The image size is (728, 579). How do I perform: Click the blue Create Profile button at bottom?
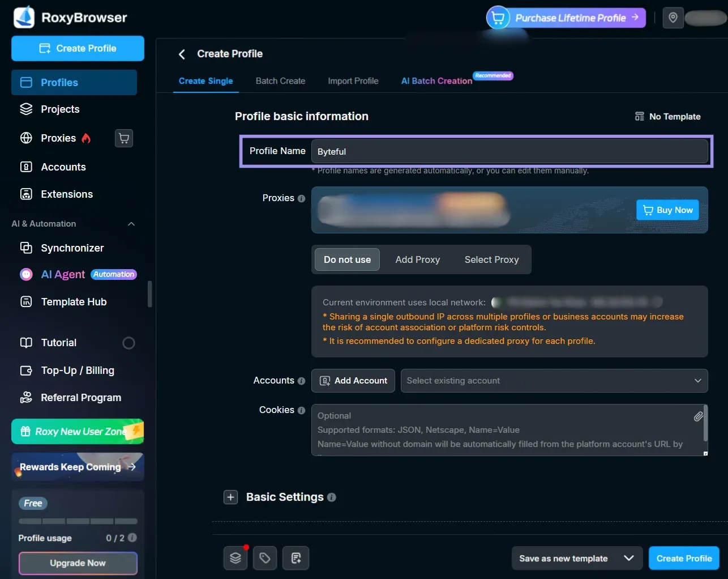click(684, 558)
